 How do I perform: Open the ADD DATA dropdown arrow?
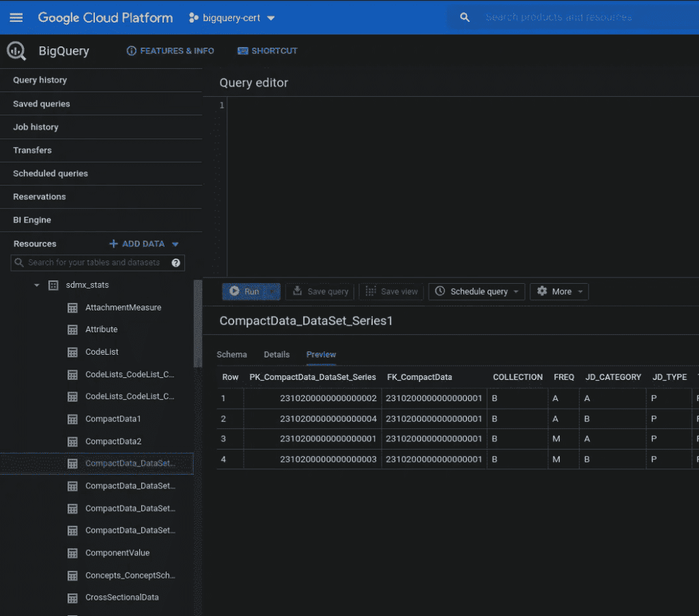tap(175, 244)
